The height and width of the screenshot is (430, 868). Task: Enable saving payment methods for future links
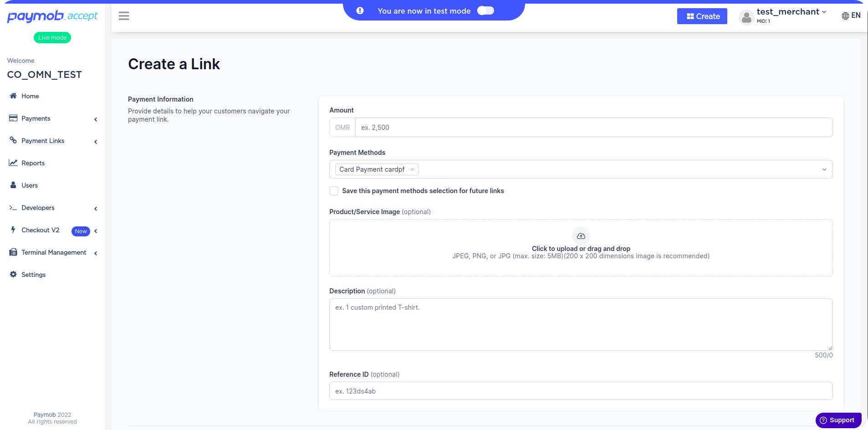click(334, 191)
